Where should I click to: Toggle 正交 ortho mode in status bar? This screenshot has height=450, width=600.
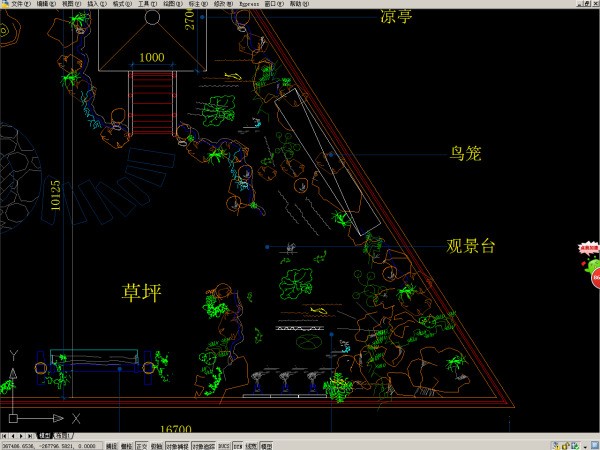coord(141,445)
